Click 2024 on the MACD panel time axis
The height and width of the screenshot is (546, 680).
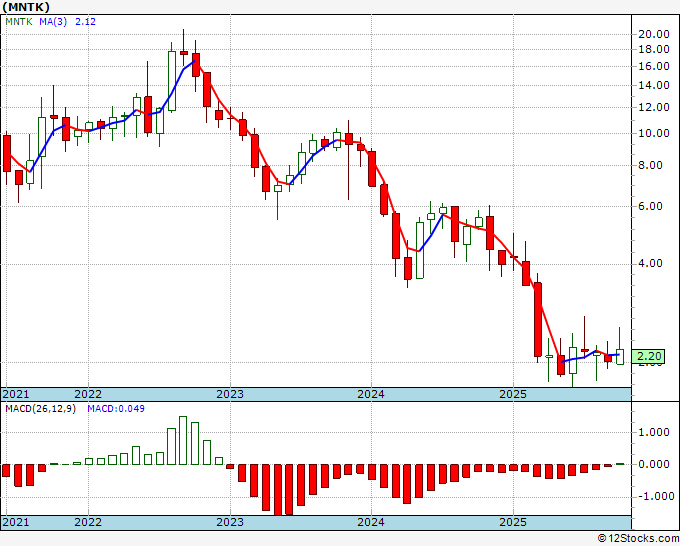pyautogui.click(x=371, y=522)
